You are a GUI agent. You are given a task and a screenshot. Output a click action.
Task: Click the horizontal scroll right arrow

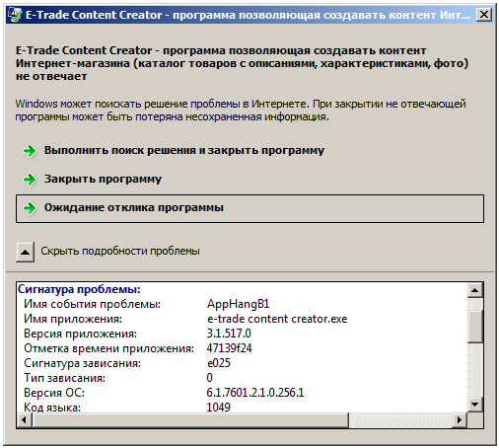[460, 420]
